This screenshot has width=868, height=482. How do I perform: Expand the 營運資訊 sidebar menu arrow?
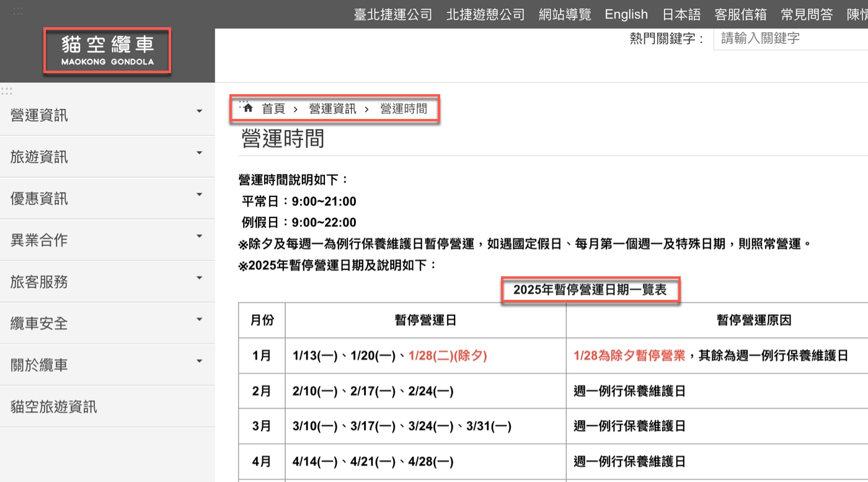[199, 112]
